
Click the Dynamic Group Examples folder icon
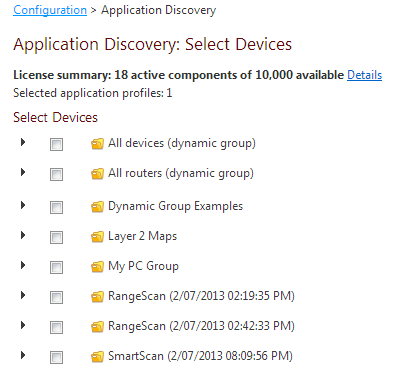point(97,207)
